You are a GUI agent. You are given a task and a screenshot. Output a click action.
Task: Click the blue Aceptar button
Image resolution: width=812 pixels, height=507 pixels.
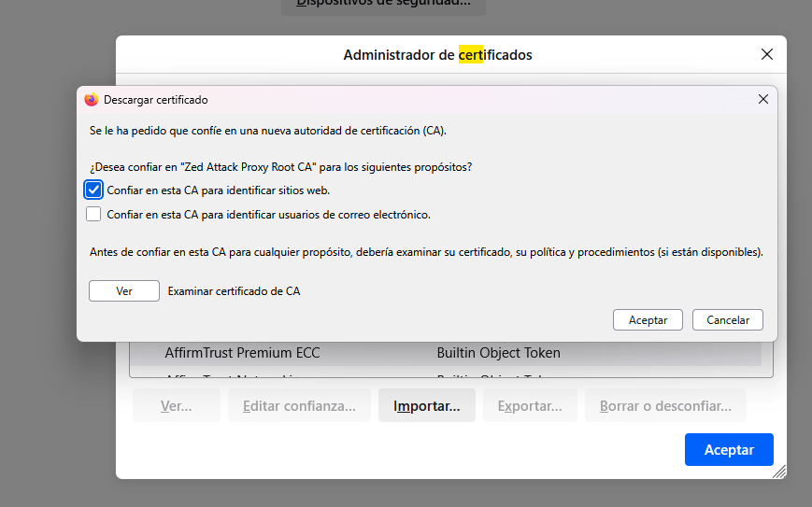(729, 449)
